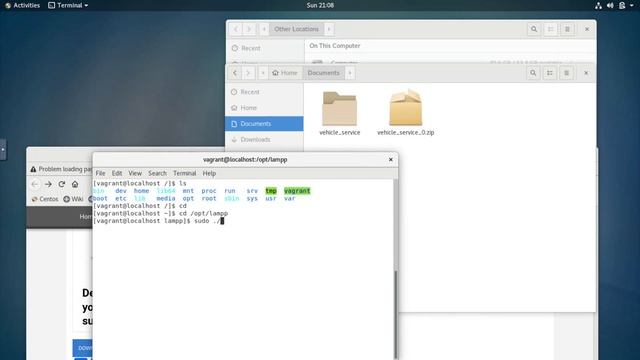Screen dimensions: 640x360
Task: Click 'sudo ./' command line in terminal
Action: (158, 221)
